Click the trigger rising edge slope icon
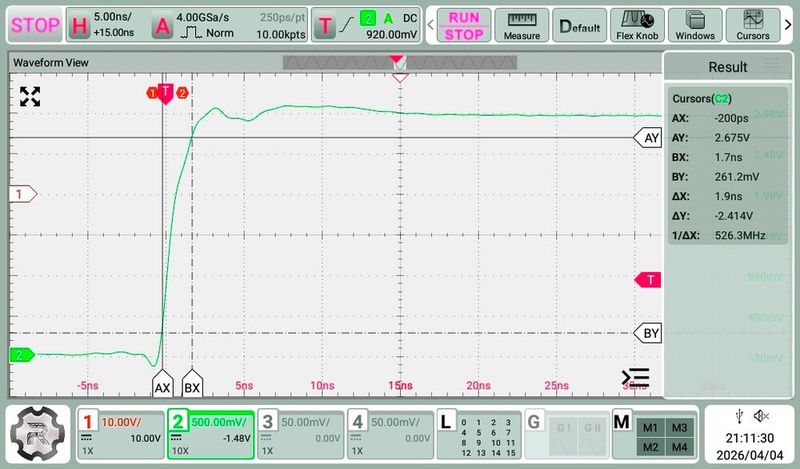This screenshot has width=800, height=469. coord(346,24)
